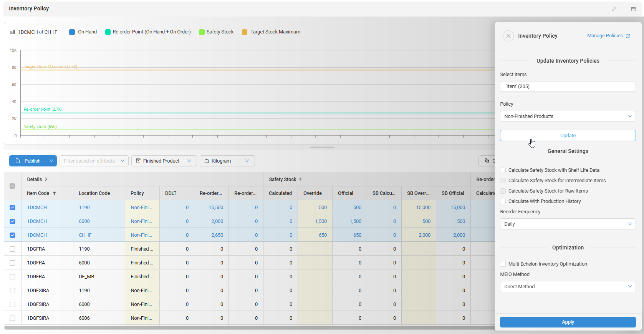Image resolution: width=644 pixels, height=334 pixels.
Task: Expand the Details column group
Action: coord(46,179)
